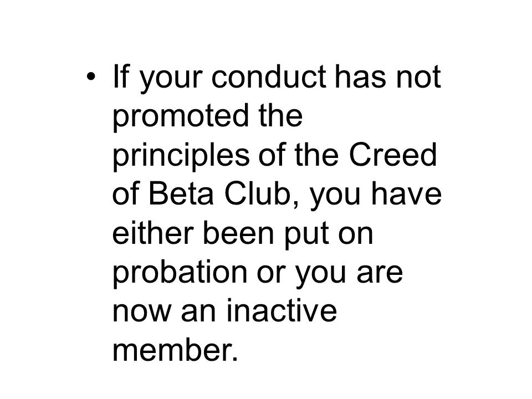Select the word "Creed" in the slide
Image resolution: width=532 pixels, height=399 pixels.
[393, 155]
